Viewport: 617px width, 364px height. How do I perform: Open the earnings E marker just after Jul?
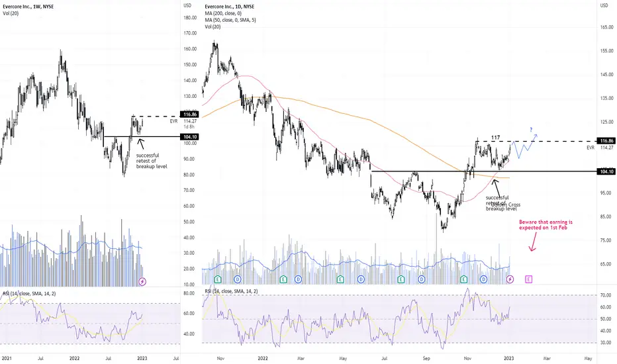(x=401, y=279)
